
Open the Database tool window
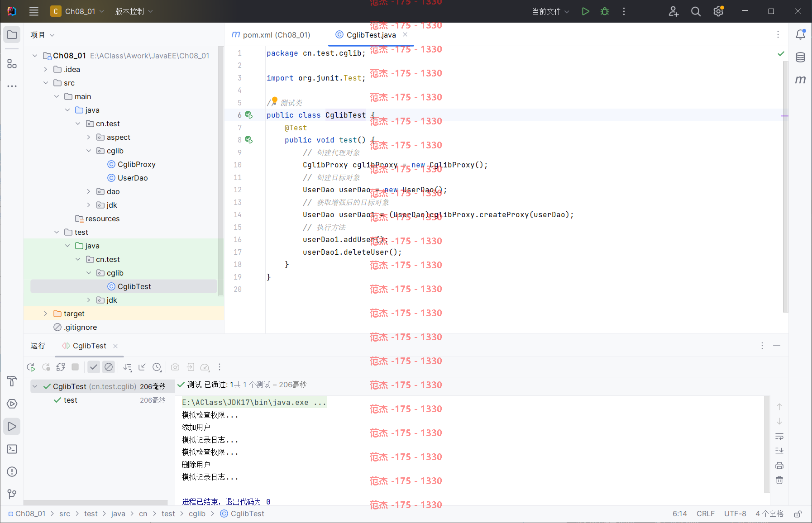(x=800, y=57)
